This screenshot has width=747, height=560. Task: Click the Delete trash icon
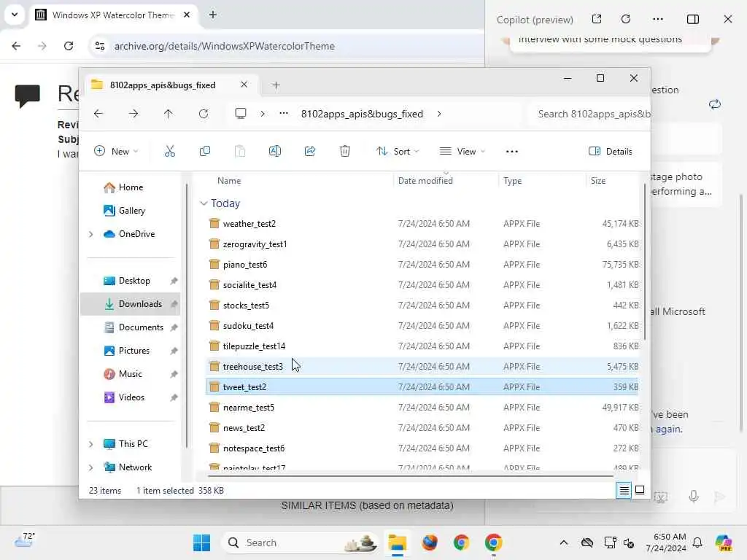pos(345,152)
